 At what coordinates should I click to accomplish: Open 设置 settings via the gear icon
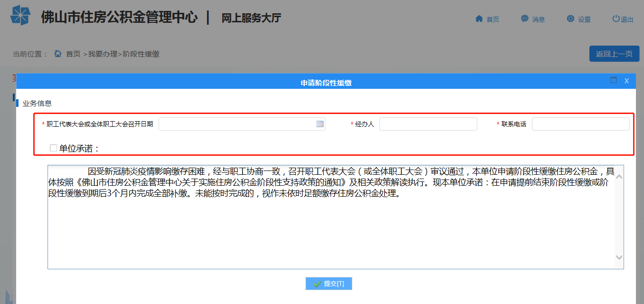tap(570, 19)
